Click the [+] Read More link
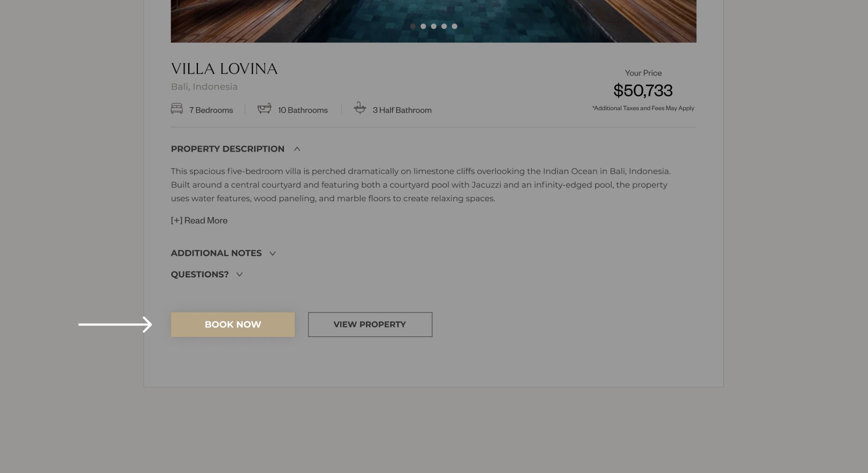868x473 pixels. (199, 220)
